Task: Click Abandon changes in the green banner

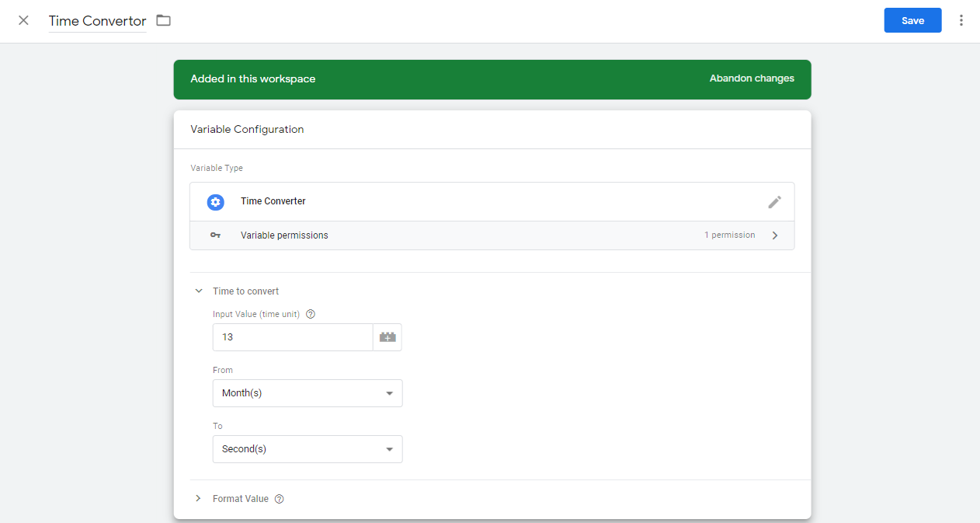Action: 751,78
